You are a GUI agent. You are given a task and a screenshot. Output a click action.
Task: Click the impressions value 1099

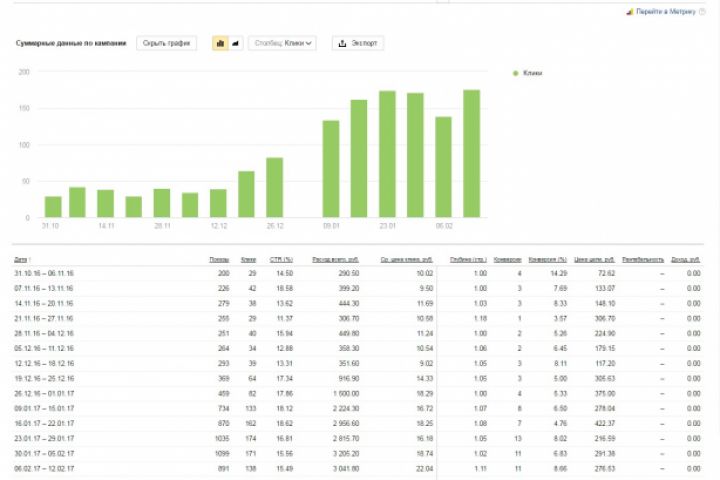click(222, 453)
